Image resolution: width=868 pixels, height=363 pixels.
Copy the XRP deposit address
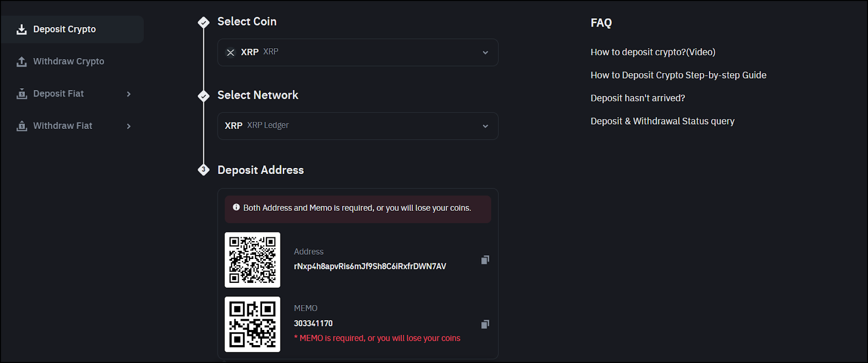(x=485, y=260)
